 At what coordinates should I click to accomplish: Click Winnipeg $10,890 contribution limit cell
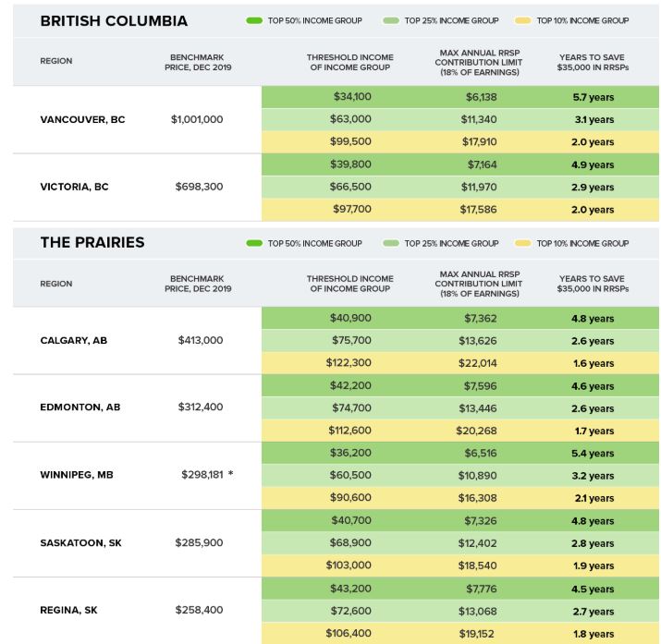[477, 476]
